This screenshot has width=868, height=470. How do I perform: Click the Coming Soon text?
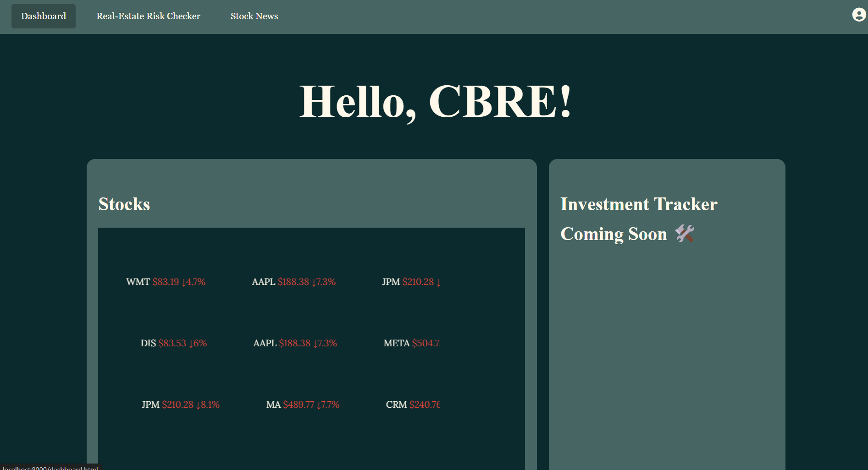tap(614, 234)
